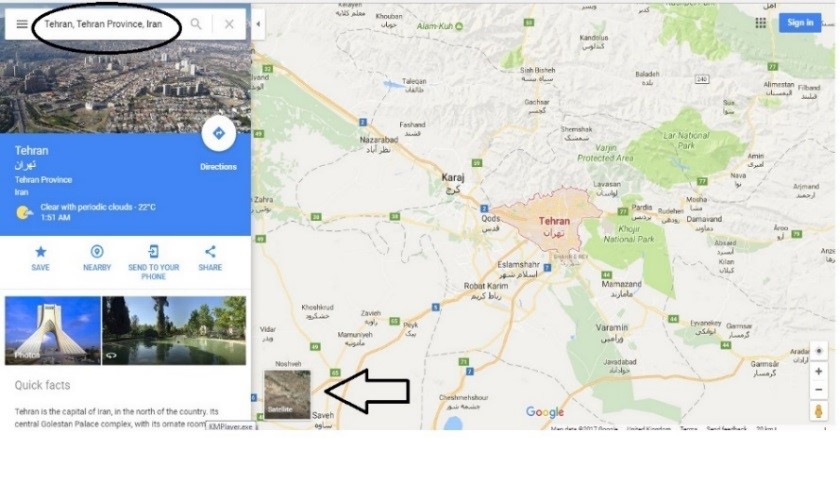Send Tehran location to your phone
The width and height of the screenshot is (840, 499).
point(153,263)
